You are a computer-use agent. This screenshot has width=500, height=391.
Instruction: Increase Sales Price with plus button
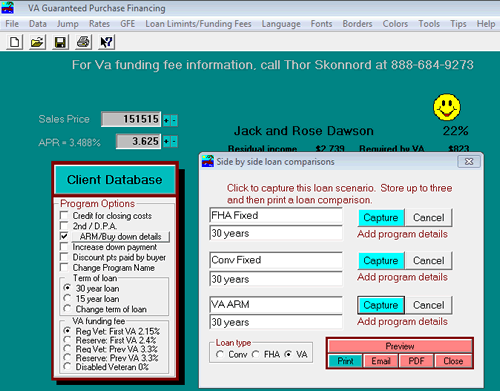click(x=166, y=120)
